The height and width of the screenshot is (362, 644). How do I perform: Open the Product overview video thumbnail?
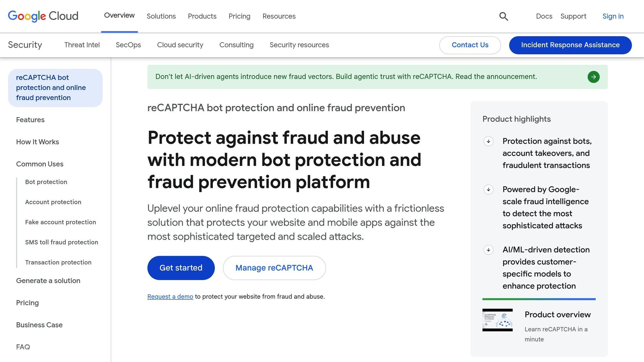click(x=497, y=320)
